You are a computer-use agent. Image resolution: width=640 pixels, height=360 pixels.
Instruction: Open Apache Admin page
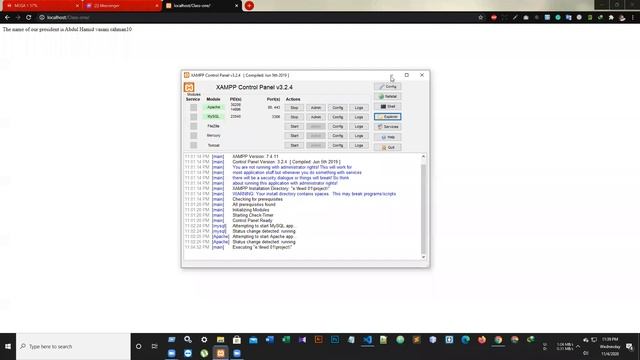[x=316, y=108]
